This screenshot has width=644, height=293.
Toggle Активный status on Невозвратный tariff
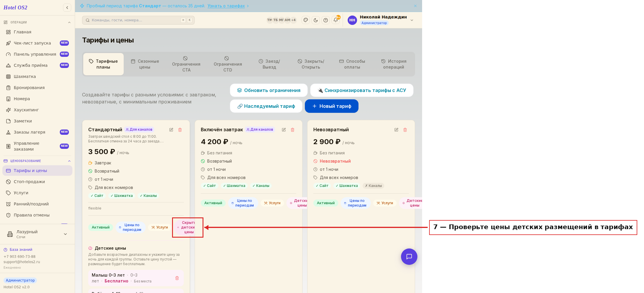tap(326, 203)
